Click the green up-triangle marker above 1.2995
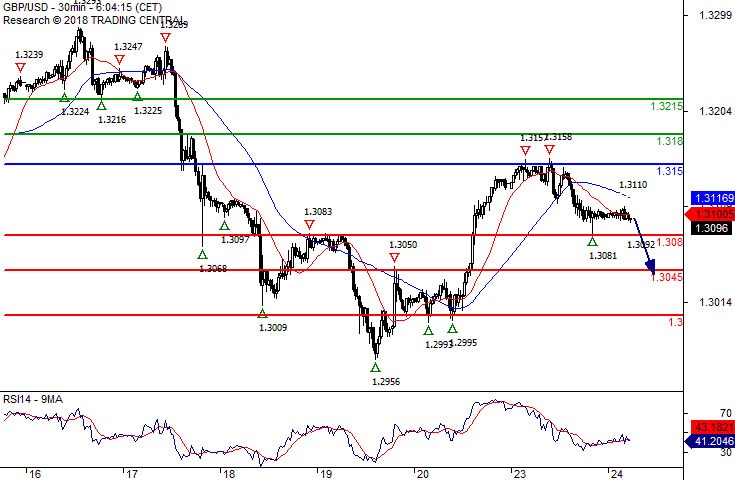Image resolution: width=735 pixels, height=480 pixels. [x=452, y=328]
